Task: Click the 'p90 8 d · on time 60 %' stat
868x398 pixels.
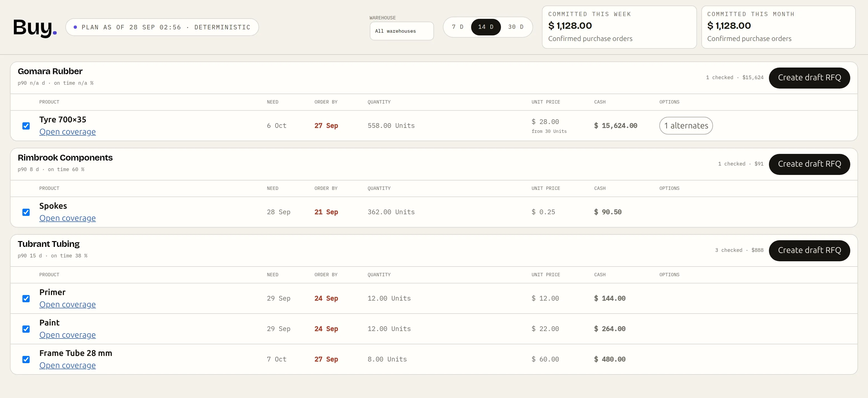Action: click(x=51, y=169)
